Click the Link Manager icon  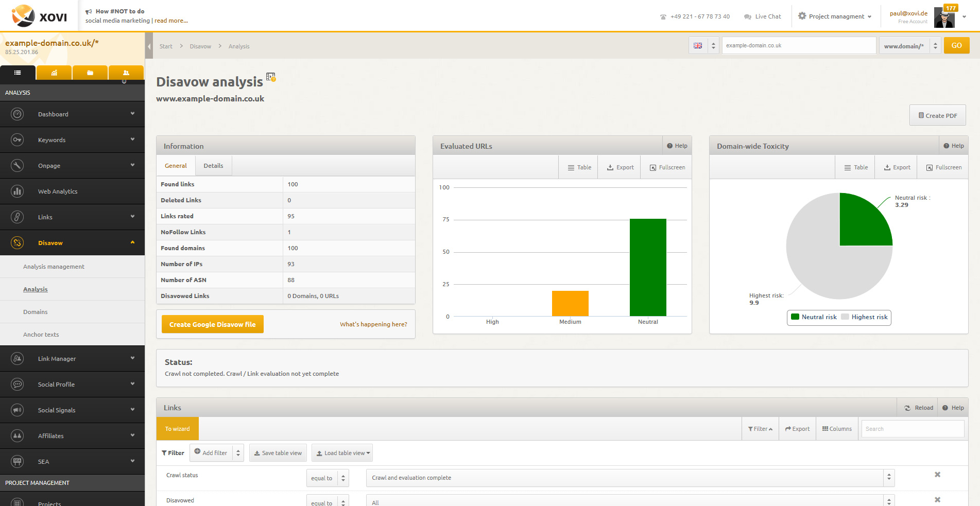coord(18,359)
